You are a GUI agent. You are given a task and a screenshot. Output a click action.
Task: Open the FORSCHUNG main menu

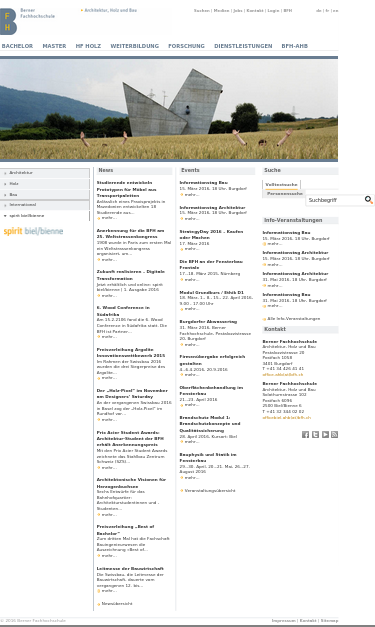[x=186, y=46]
